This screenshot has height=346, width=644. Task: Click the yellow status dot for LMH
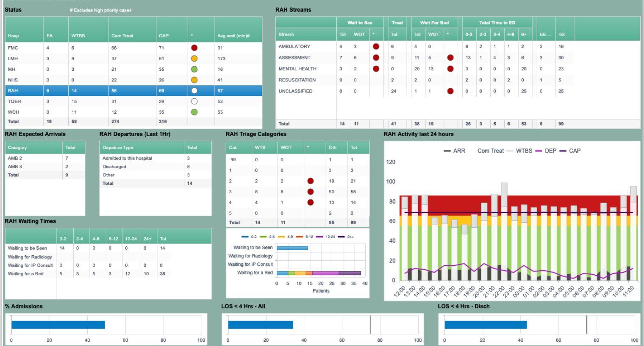click(x=195, y=58)
